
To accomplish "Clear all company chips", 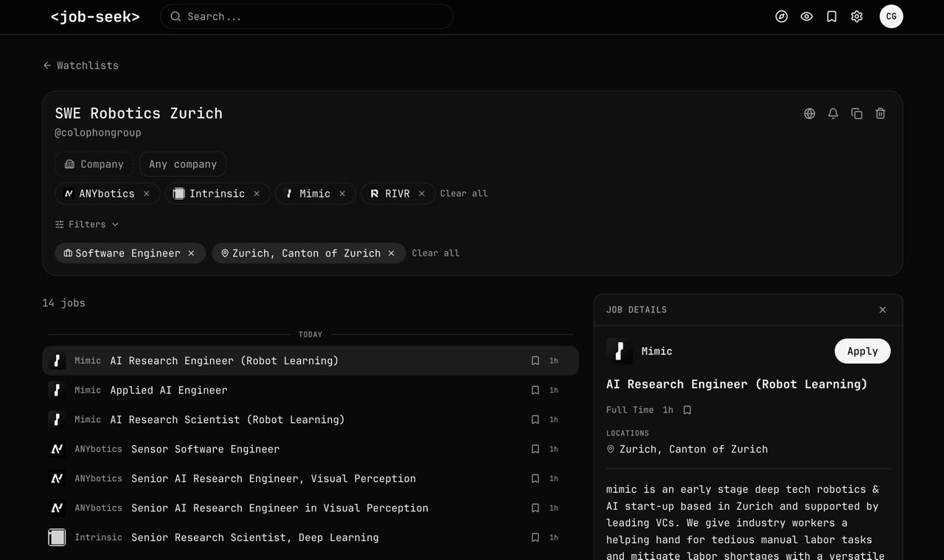I will click(464, 194).
